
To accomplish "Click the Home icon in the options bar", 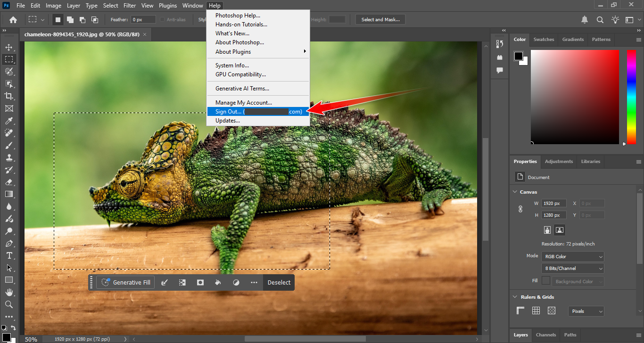I will [x=13, y=20].
